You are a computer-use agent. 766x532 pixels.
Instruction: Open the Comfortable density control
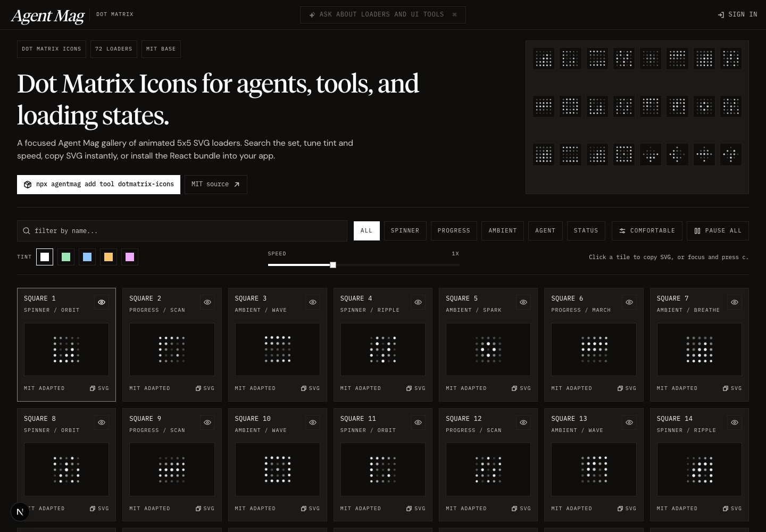647,231
